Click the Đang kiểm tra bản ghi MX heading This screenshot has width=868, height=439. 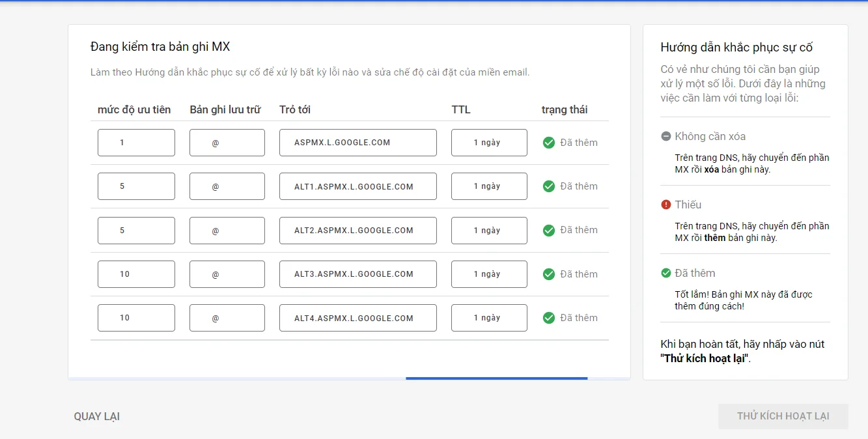(160, 47)
